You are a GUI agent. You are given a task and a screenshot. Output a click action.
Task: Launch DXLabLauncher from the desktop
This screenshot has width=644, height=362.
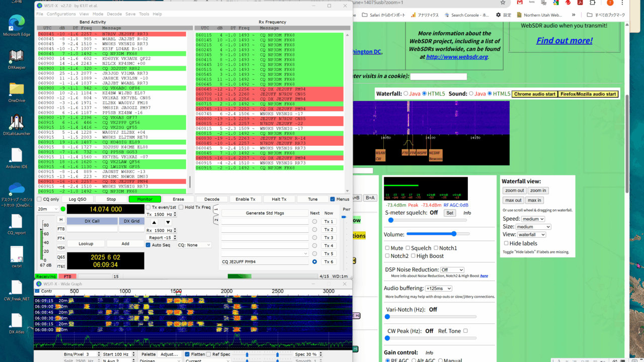click(17, 125)
